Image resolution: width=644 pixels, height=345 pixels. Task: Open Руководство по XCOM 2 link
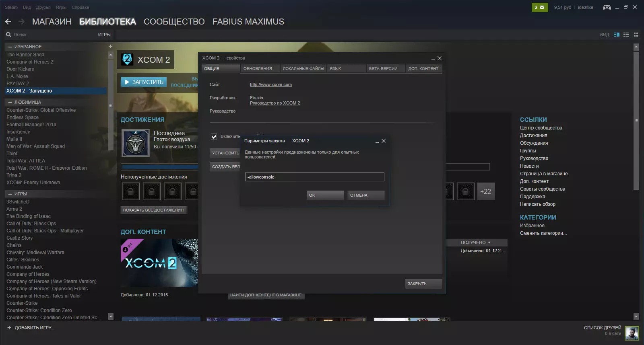pos(275,103)
